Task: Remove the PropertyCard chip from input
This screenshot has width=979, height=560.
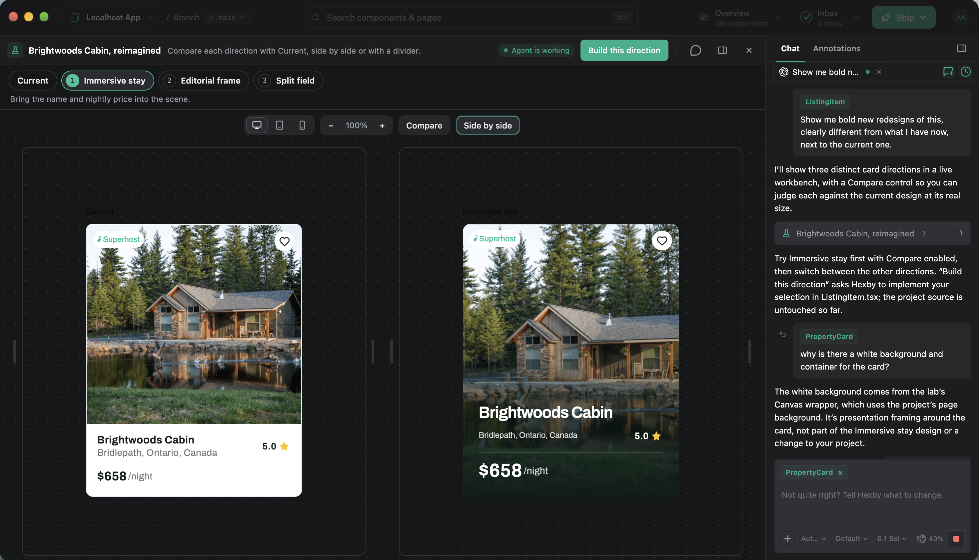Action: 840,472
